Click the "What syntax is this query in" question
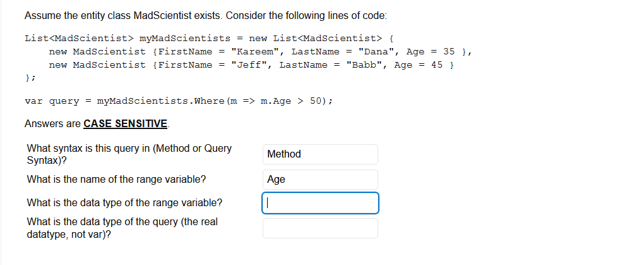The width and height of the screenshot is (644, 265). [x=129, y=154]
